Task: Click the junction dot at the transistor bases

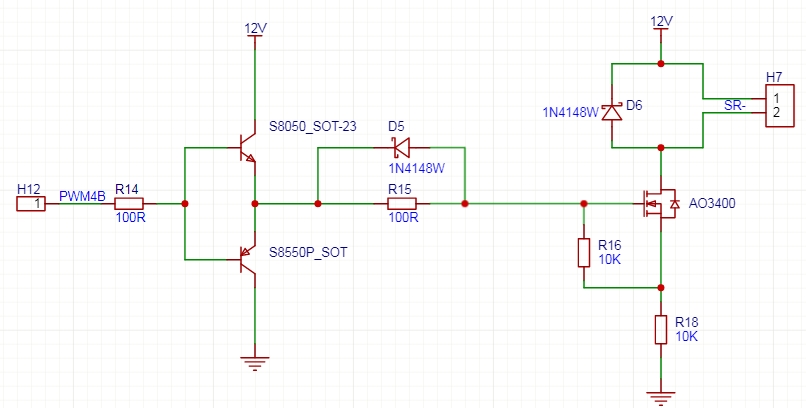Action: [x=185, y=204]
